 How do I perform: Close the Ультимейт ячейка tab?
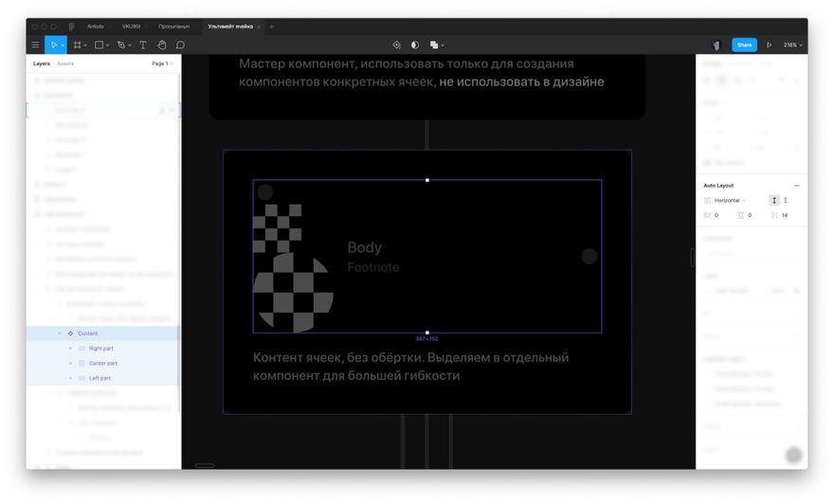click(x=259, y=27)
